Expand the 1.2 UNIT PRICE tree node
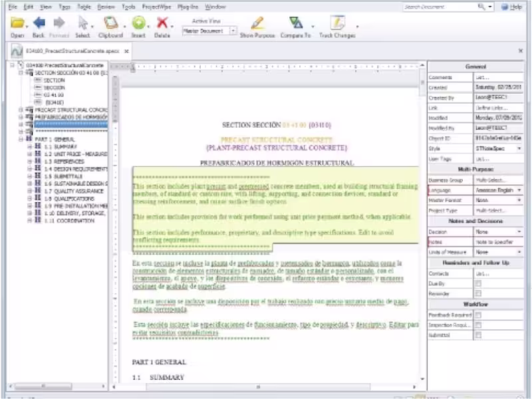The height and width of the screenshot is (399, 532). click(29, 154)
